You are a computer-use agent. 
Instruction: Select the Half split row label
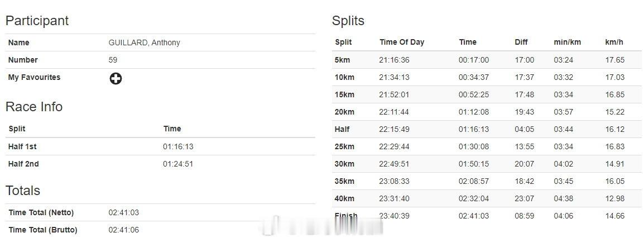[342, 129]
